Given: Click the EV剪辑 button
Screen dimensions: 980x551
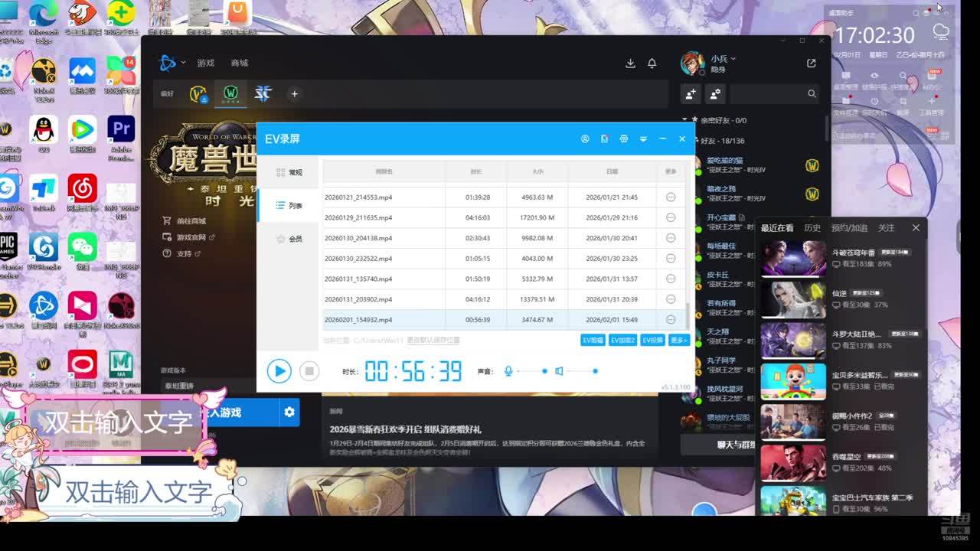Looking at the screenshot, I should (593, 340).
